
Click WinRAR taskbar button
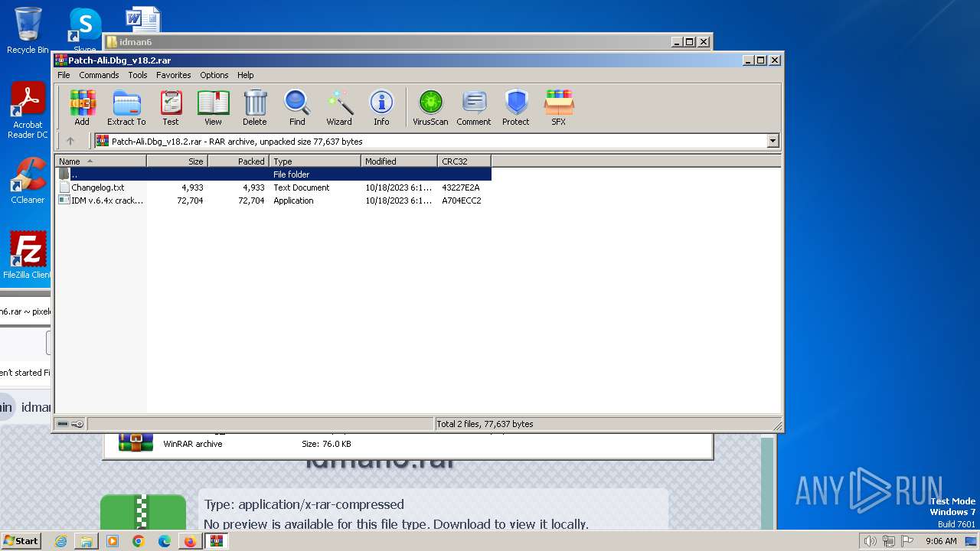(x=217, y=541)
